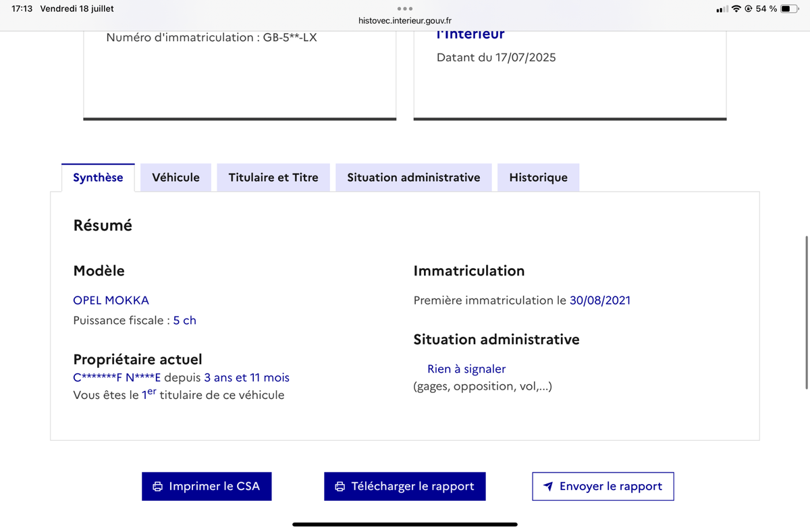Viewport: 810px width, 532px height.
Task: Tap the battery icon in status bar
Action: [790, 9]
